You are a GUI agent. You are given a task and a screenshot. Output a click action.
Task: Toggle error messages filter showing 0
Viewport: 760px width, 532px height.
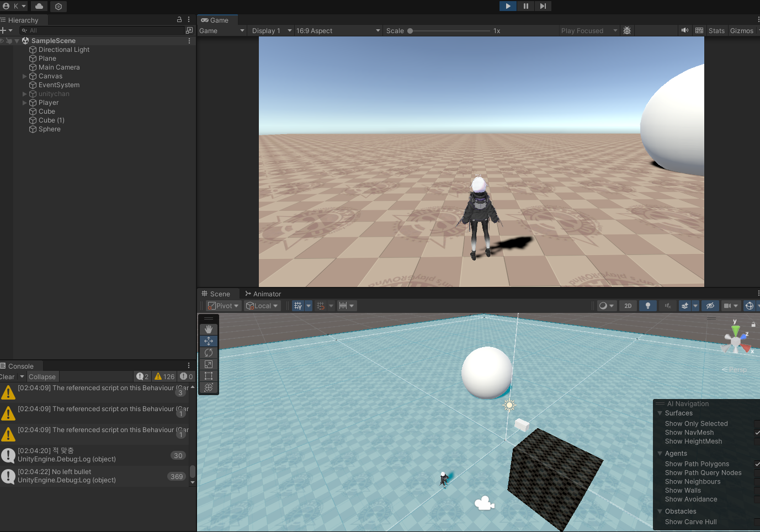click(x=187, y=377)
